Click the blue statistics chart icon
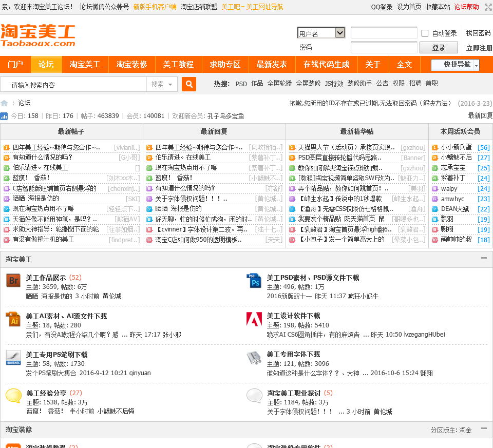 4,116
